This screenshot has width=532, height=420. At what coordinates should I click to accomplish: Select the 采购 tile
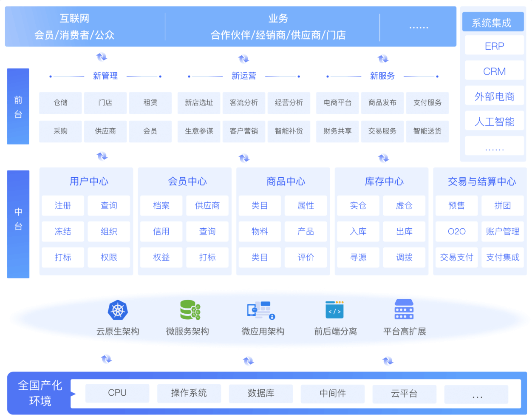[60, 131]
